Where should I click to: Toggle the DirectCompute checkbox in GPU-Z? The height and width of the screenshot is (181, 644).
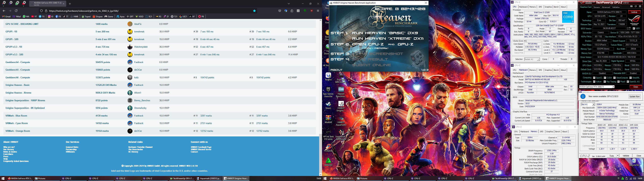pos(614,78)
